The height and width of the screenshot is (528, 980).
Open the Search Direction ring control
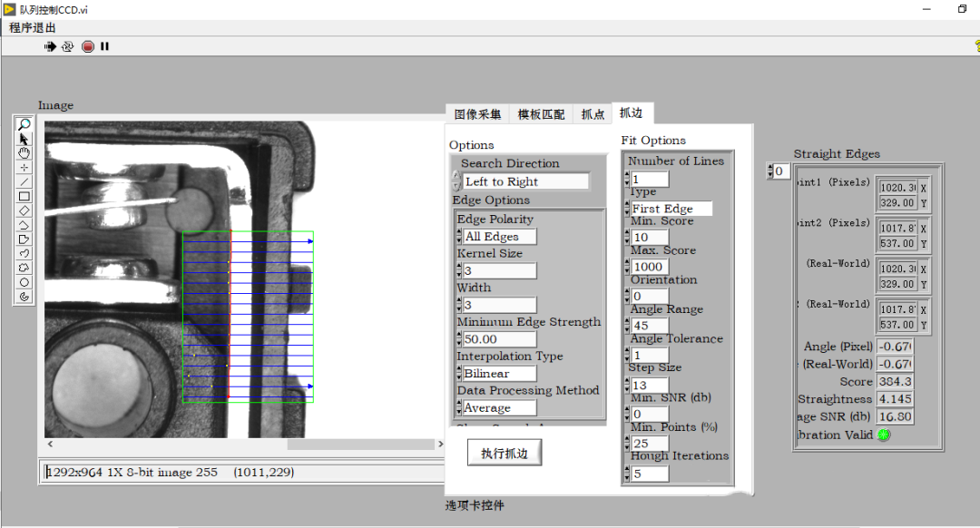click(525, 181)
